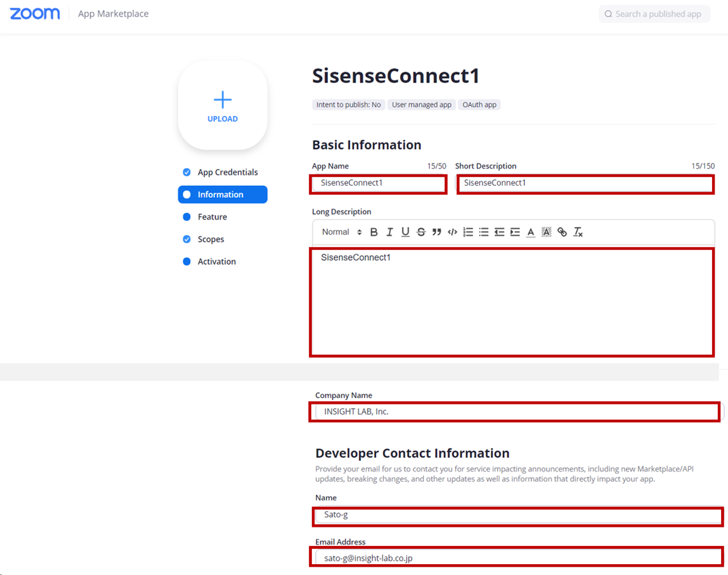Clear text formatting
The height and width of the screenshot is (575, 728).
pyautogui.click(x=578, y=232)
